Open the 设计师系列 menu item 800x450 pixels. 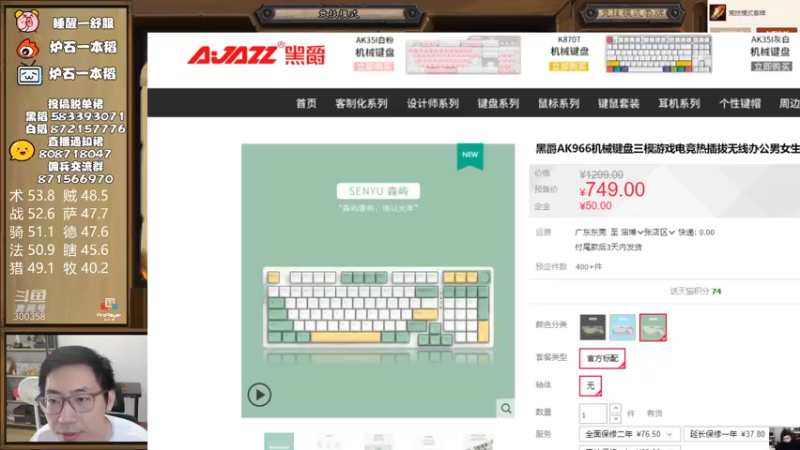pos(433,104)
